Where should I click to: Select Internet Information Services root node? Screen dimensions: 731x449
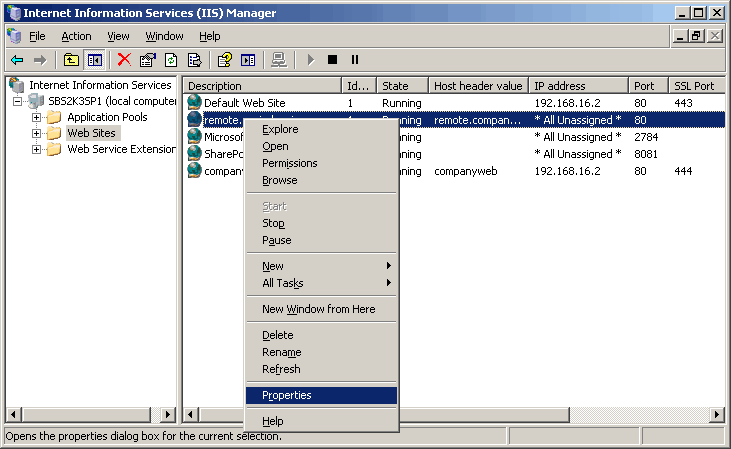(100, 85)
